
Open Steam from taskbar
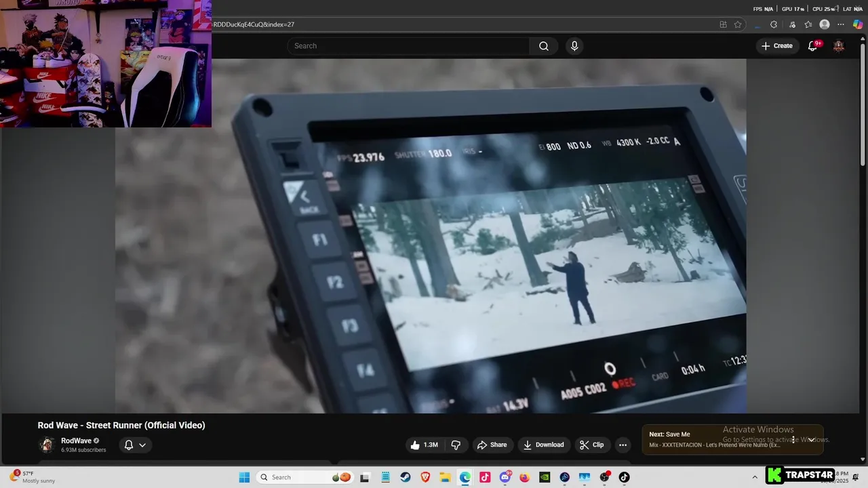tap(405, 477)
